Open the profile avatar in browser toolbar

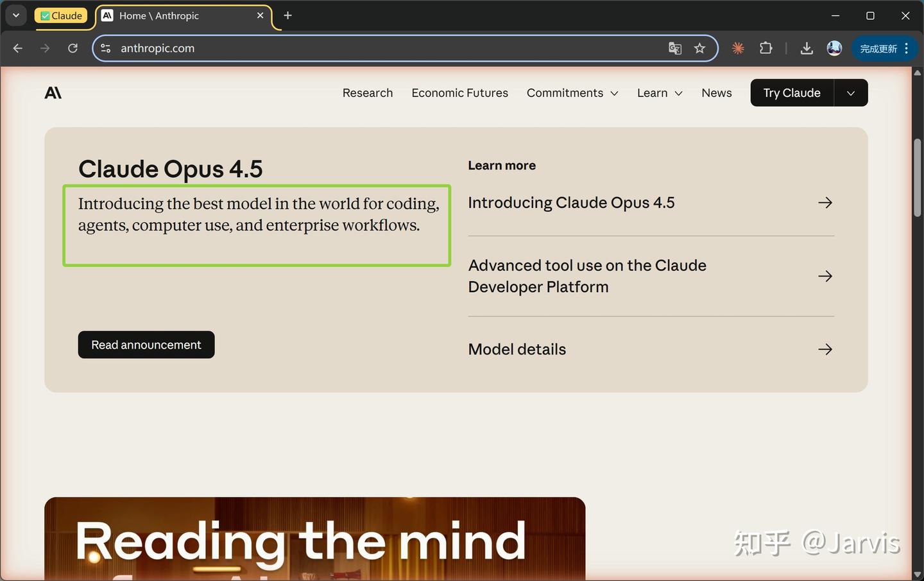(x=834, y=48)
